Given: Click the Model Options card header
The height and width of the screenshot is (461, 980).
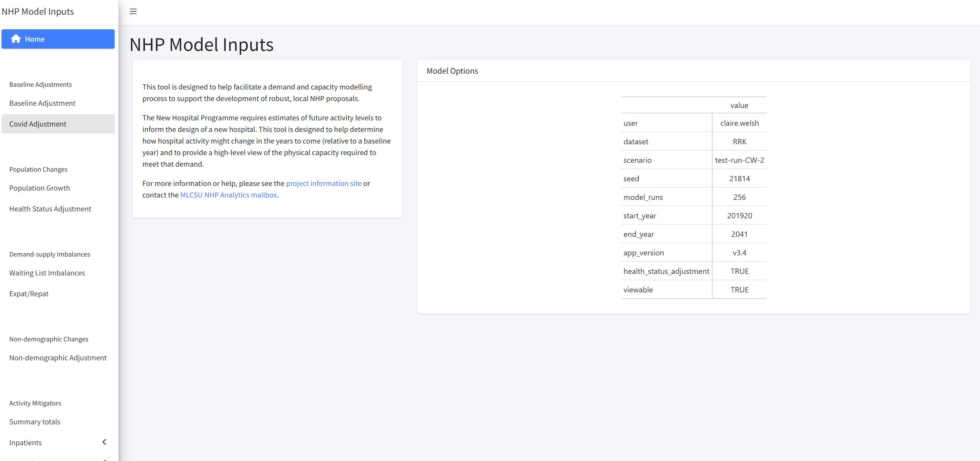Looking at the screenshot, I should [452, 71].
